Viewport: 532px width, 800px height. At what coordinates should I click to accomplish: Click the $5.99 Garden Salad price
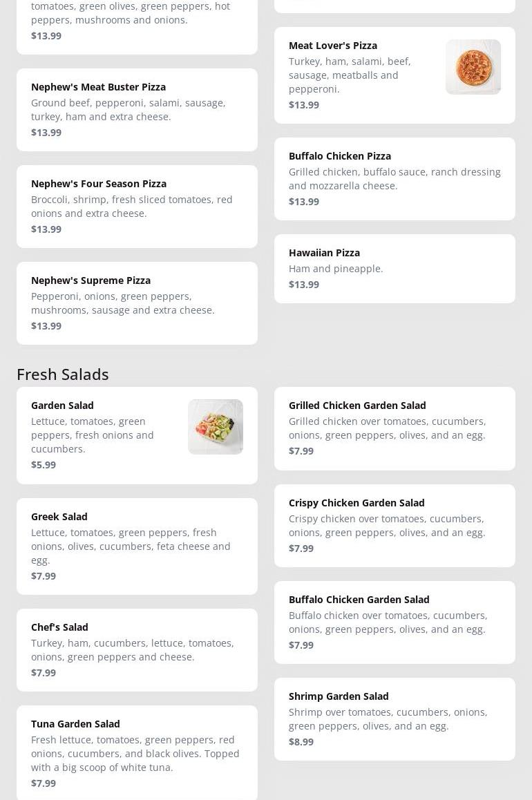pos(44,465)
